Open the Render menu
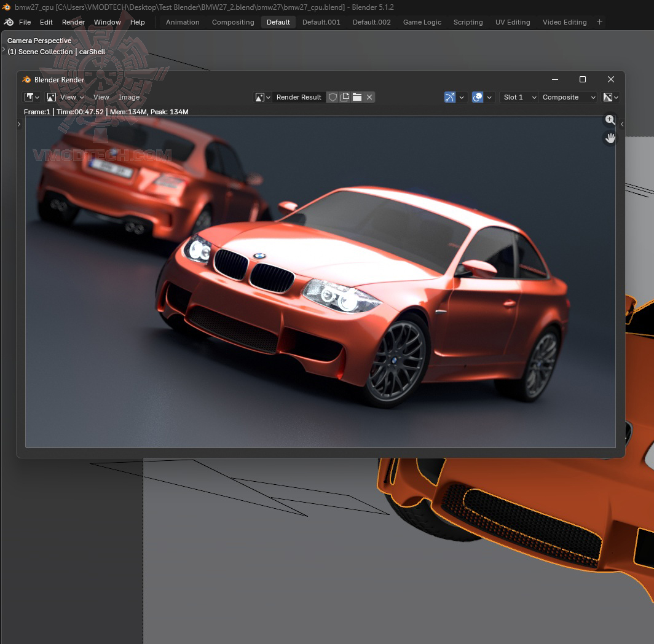654x644 pixels. point(73,22)
